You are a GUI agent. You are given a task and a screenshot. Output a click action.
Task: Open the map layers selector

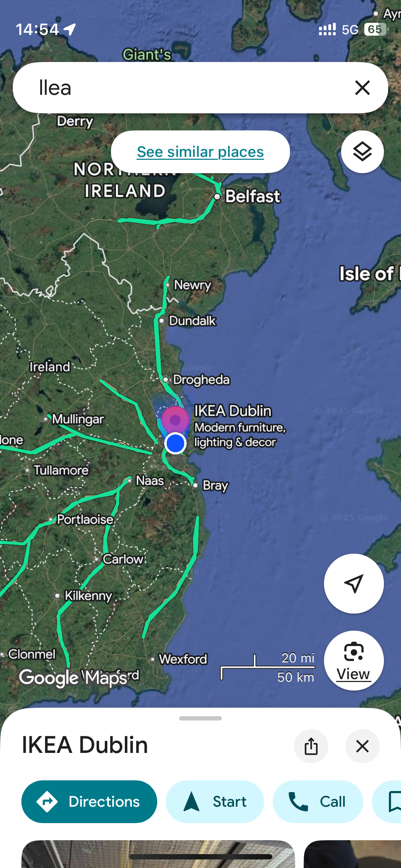tap(362, 152)
